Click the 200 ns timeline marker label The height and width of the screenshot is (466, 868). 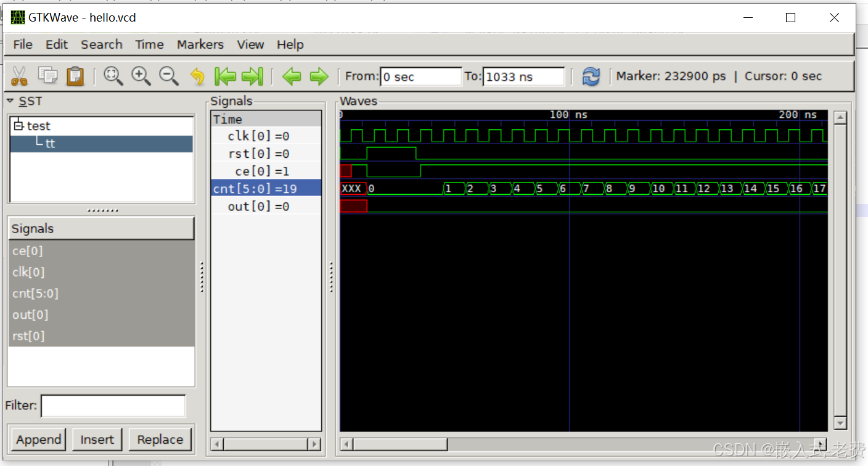(798, 115)
